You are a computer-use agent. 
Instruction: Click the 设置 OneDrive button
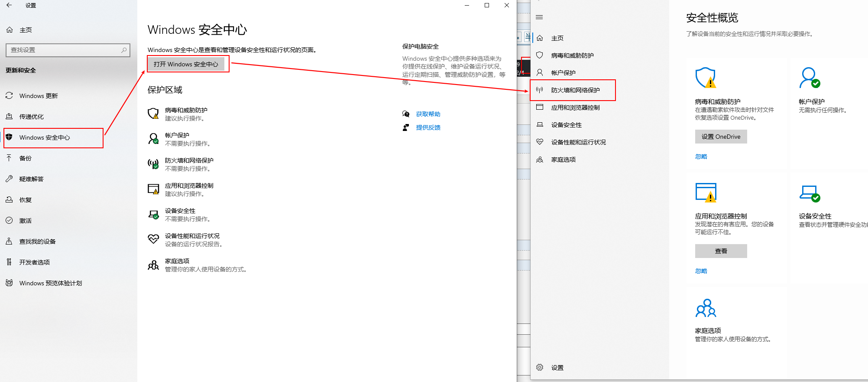point(721,137)
